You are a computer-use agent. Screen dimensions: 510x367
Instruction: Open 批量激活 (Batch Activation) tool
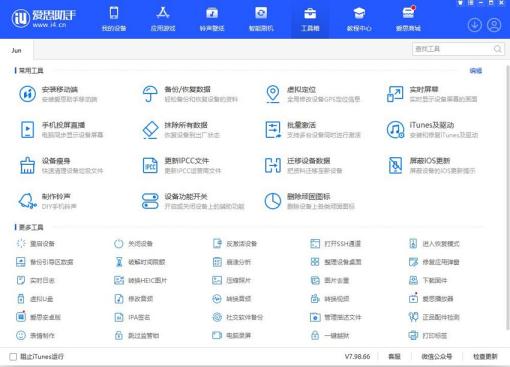tap(313, 129)
